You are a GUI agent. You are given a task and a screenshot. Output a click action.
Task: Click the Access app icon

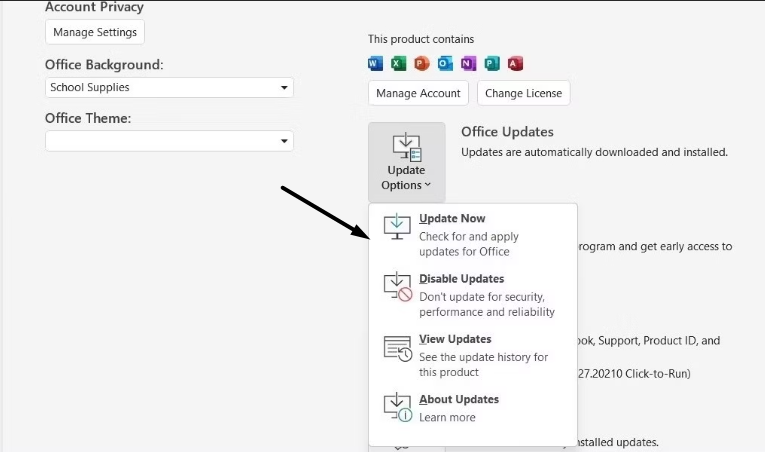coord(516,63)
